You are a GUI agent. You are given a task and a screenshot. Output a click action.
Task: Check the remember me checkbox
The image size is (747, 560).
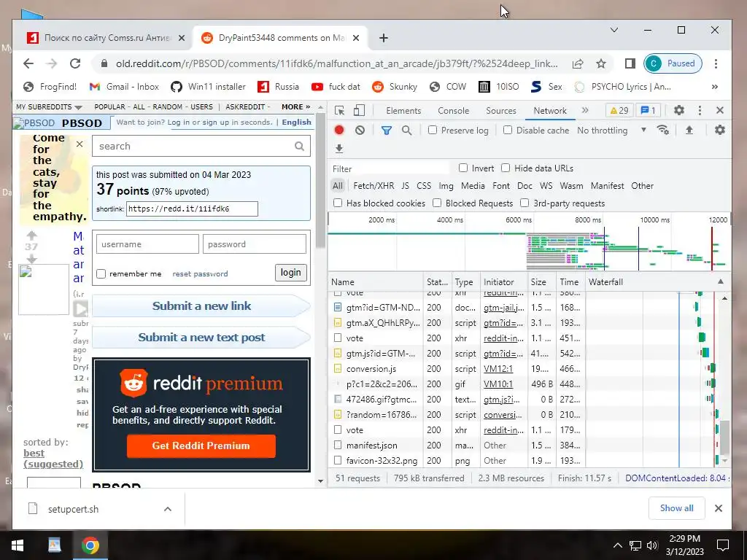pyautogui.click(x=101, y=274)
